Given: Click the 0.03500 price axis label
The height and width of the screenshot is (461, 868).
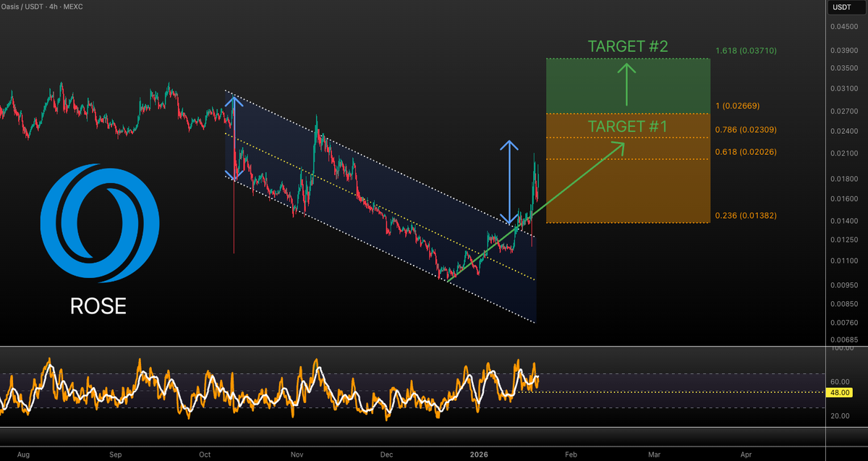Looking at the screenshot, I should point(843,68).
